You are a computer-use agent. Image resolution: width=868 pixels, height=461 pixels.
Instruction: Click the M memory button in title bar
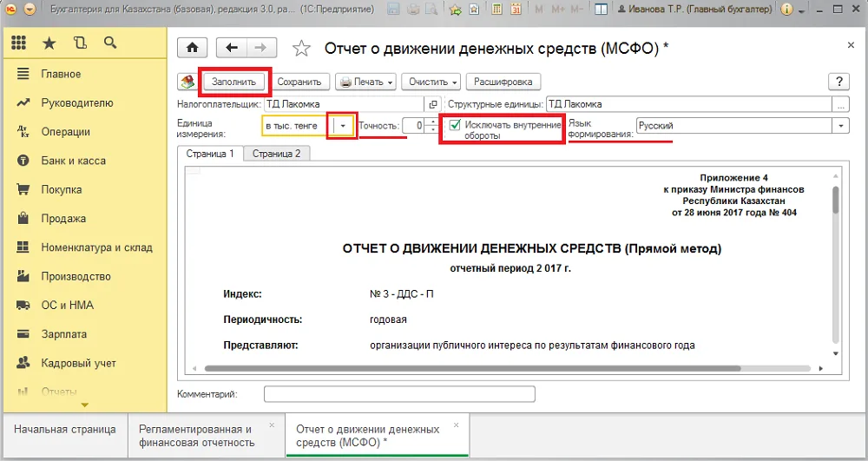click(x=539, y=9)
